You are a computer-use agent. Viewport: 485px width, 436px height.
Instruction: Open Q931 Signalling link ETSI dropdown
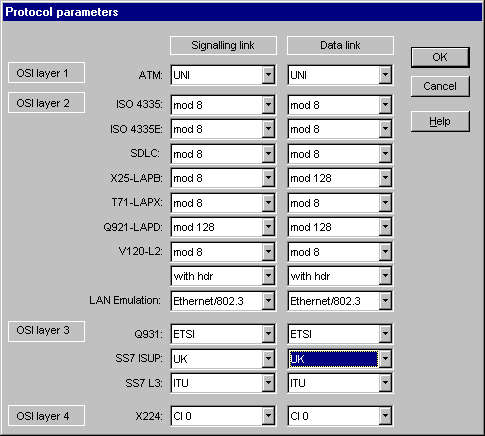pos(268,334)
